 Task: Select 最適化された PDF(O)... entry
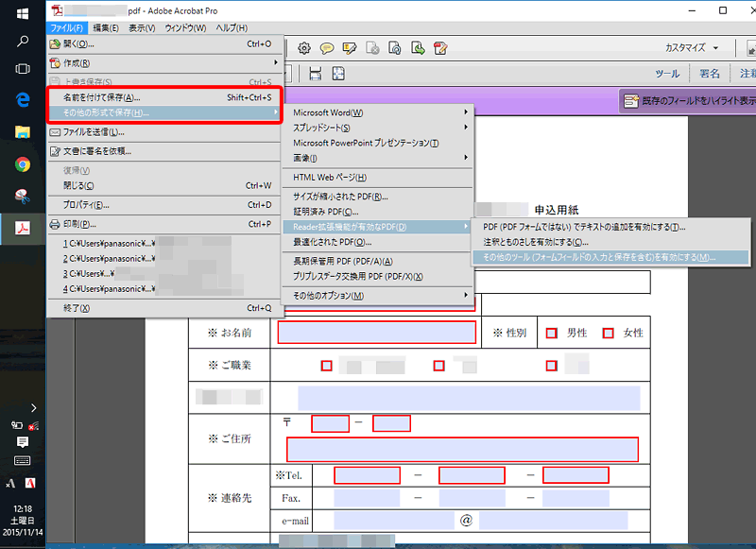click(x=377, y=242)
